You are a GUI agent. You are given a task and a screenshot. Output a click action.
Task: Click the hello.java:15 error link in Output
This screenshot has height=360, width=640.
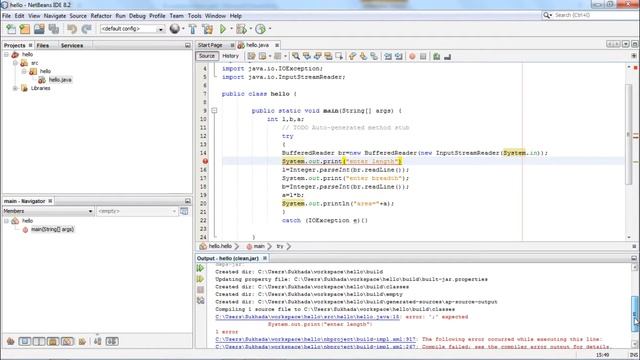pyautogui.click(x=307, y=317)
